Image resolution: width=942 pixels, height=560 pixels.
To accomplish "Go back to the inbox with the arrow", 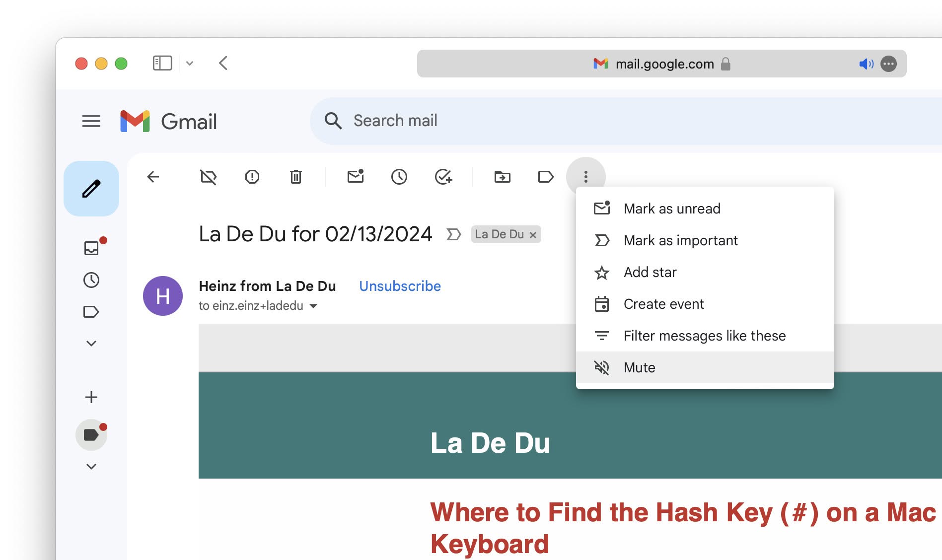I will point(153,177).
